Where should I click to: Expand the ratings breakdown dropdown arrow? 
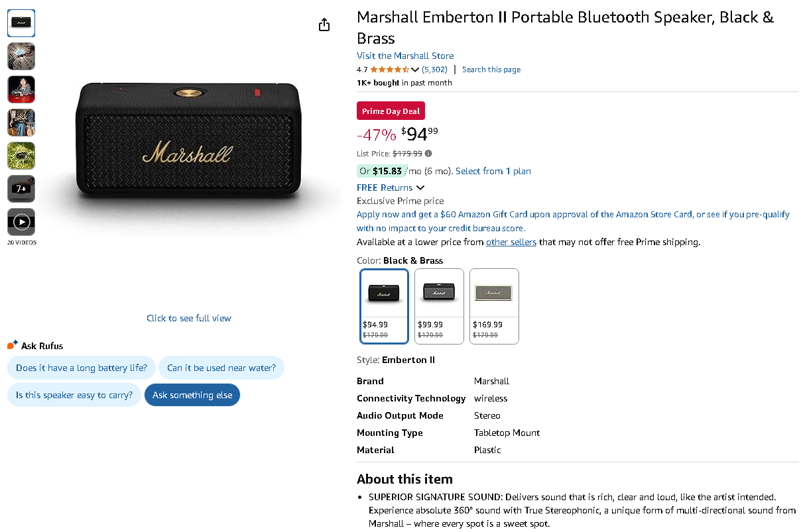pyautogui.click(x=415, y=70)
